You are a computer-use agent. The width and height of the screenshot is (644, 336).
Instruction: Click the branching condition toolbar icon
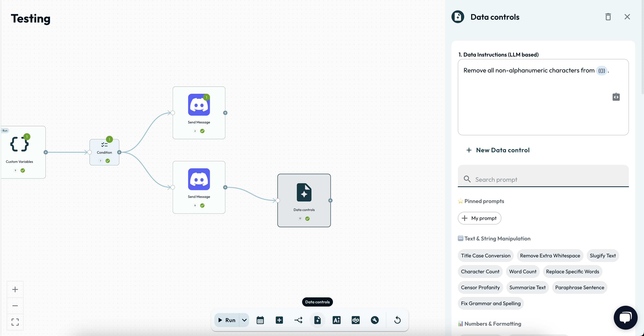coord(298,320)
